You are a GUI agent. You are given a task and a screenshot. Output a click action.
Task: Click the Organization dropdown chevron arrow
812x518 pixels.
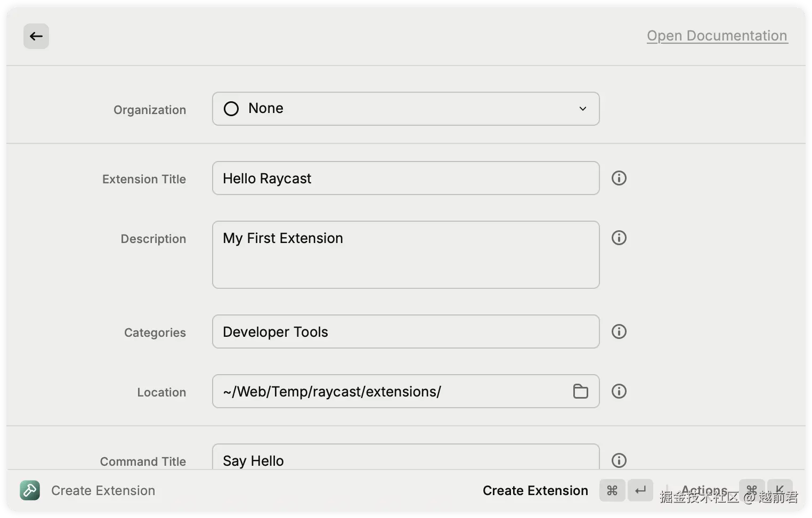click(x=583, y=109)
